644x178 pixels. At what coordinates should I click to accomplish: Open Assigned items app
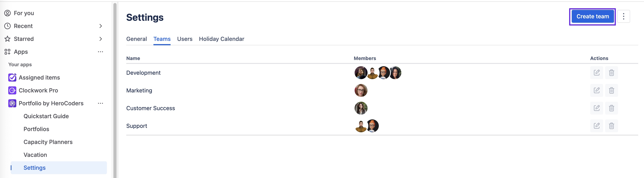pos(39,78)
